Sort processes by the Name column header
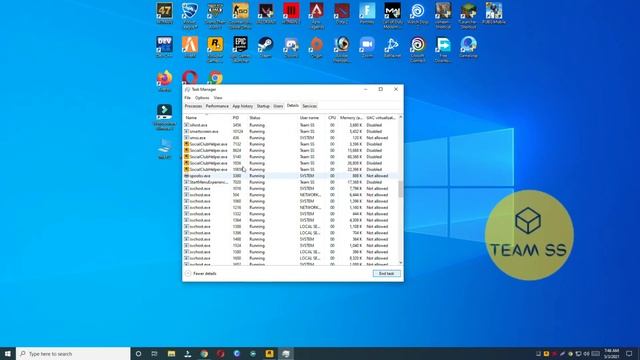Viewport: 640px width, 360px height. pos(207,118)
